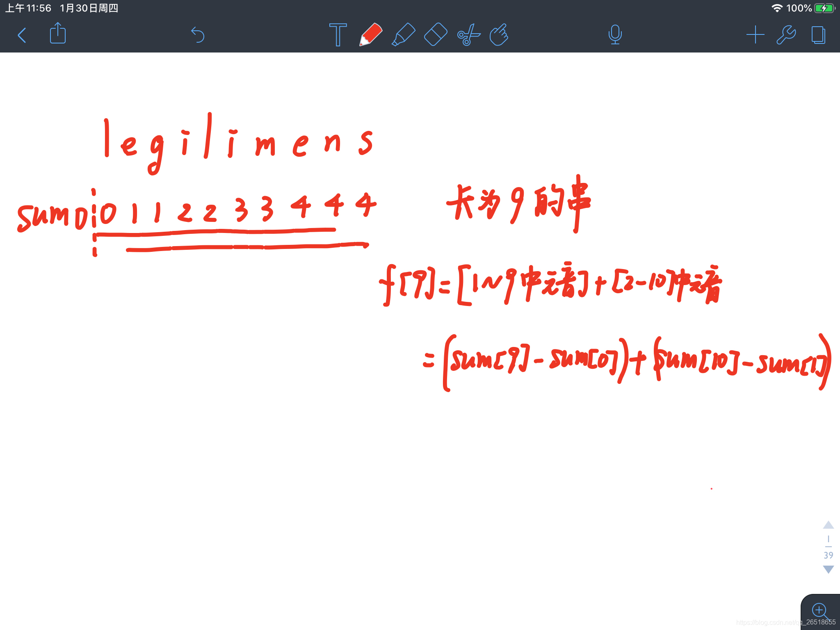This screenshot has width=840, height=630.
Task: Go to next page with down arrow
Action: 829,569
